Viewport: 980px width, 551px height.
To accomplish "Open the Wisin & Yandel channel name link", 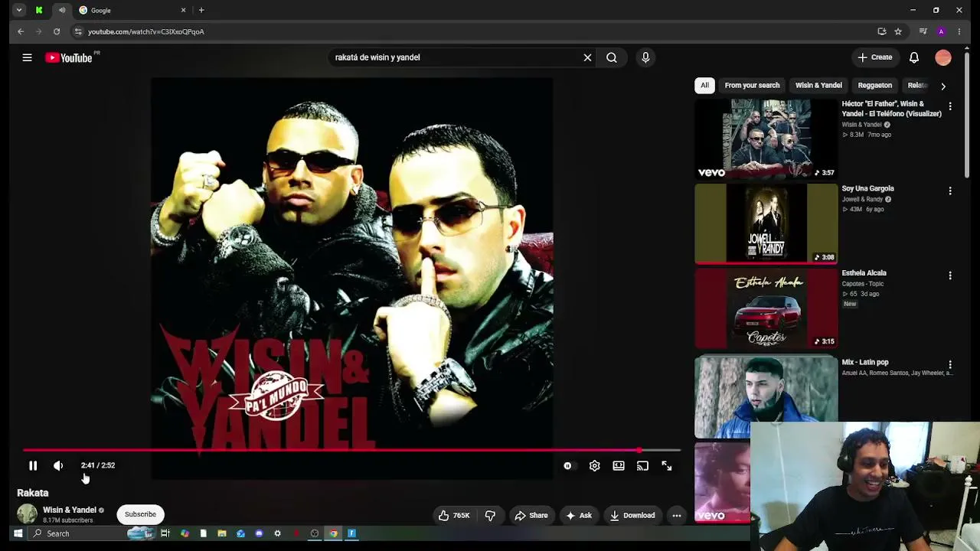I will tap(70, 510).
